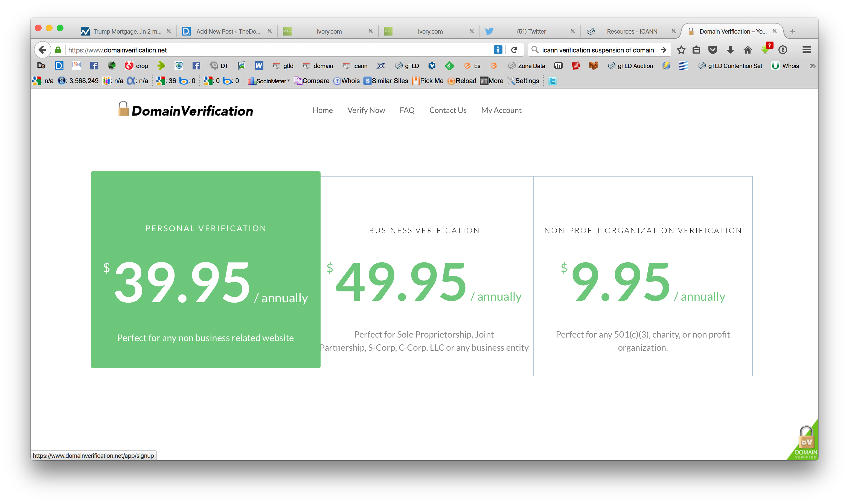
Task: Open the Pocket icon in toolbar
Action: click(712, 50)
